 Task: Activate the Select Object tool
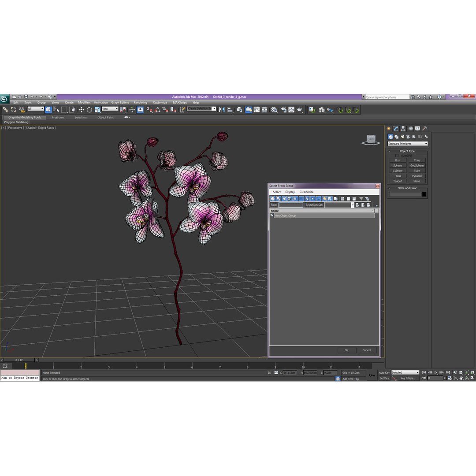click(x=48, y=110)
